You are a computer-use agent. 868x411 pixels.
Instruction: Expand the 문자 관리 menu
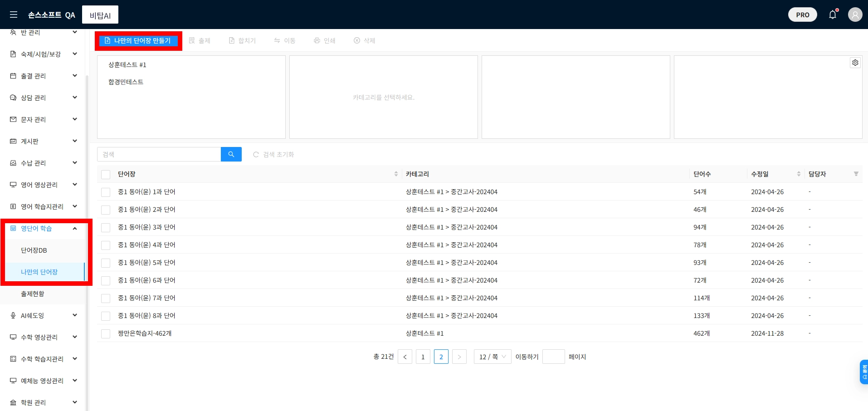point(44,119)
